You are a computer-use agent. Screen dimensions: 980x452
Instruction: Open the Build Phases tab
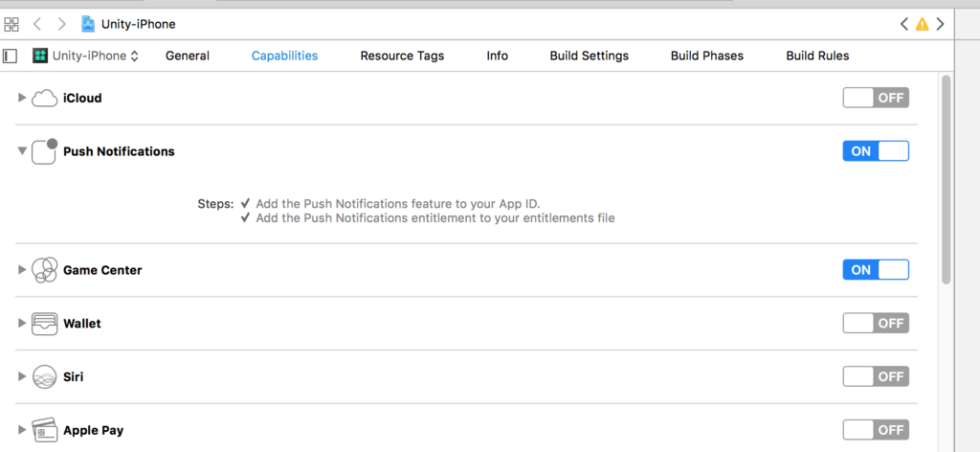pyautogui.click(x=707, y=56)
